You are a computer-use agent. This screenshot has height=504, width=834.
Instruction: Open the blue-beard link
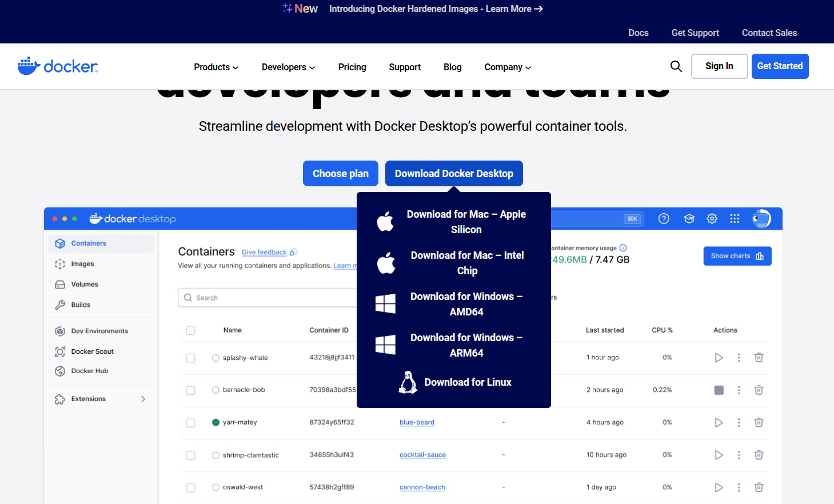click(417, 423)
